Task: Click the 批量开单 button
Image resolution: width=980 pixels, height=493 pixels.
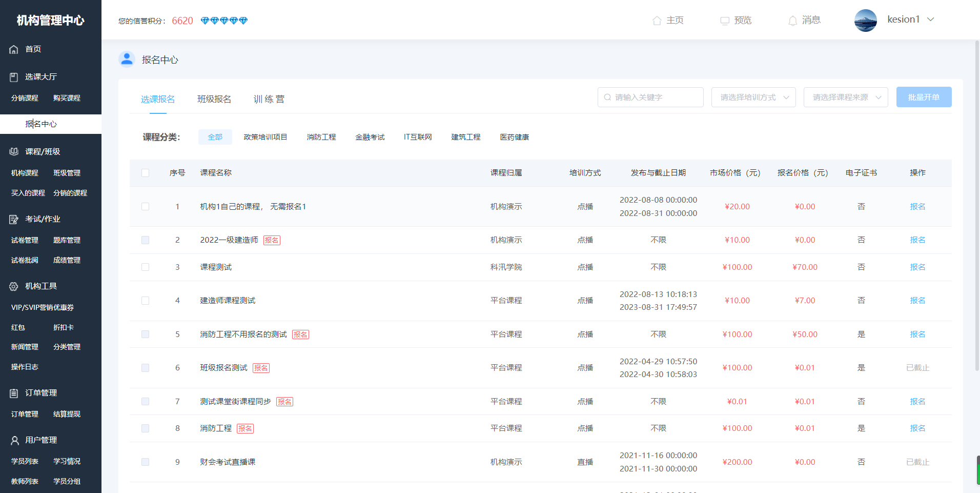Action: (924, 97)
